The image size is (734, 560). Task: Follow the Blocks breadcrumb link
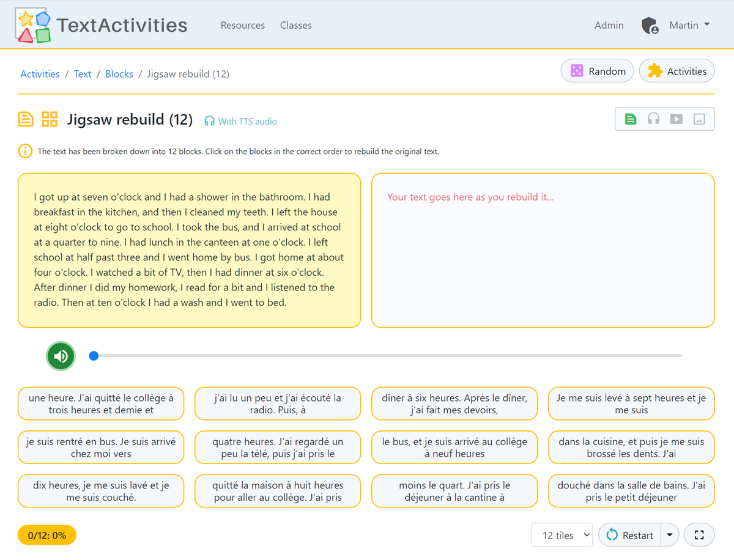(119, 73)
